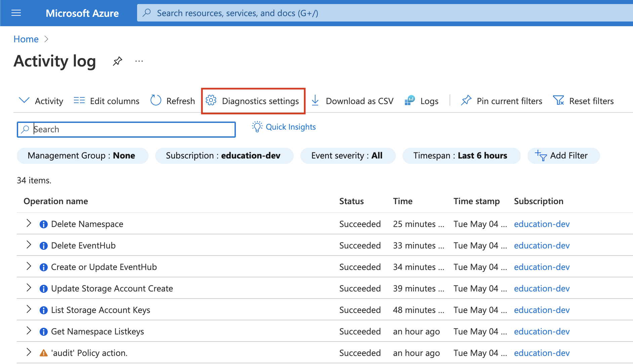This screenshot has height=364, width=633.
Task: Open the portal hamburger menu
Action: pos(16,13)
